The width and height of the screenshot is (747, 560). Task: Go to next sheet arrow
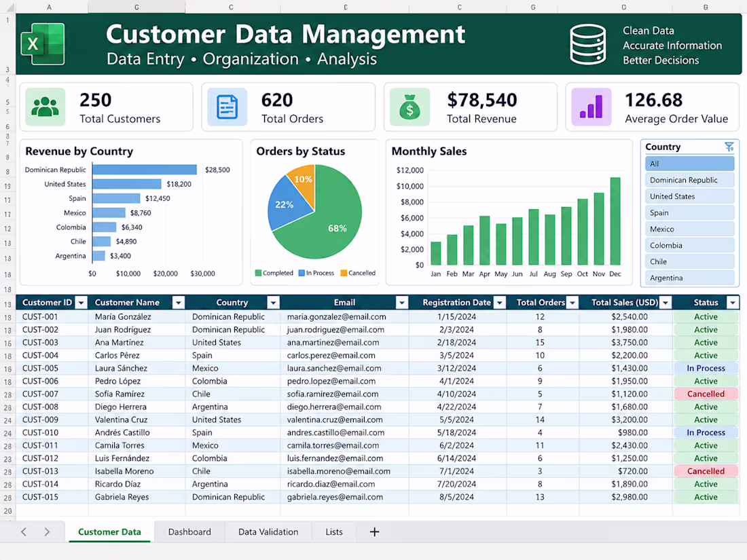(x=47, y=532)
